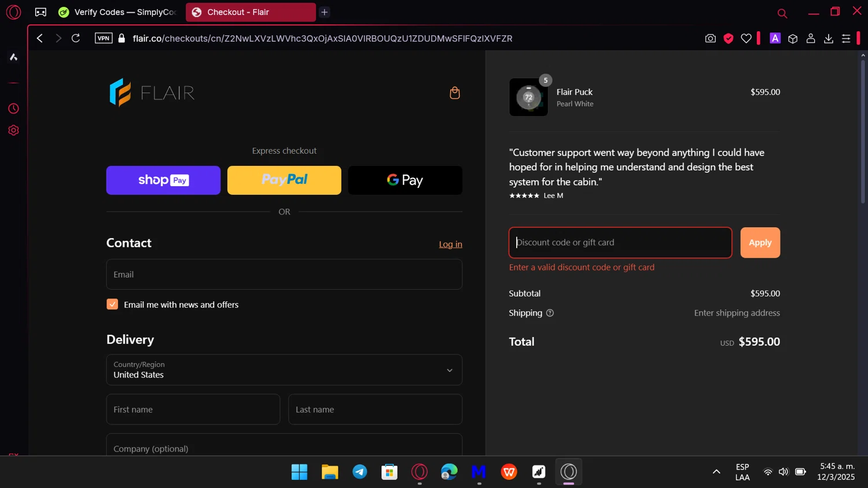Open downloads from the toolbar
The height and width of the screenshot is (488, 868).
point(829,38)
